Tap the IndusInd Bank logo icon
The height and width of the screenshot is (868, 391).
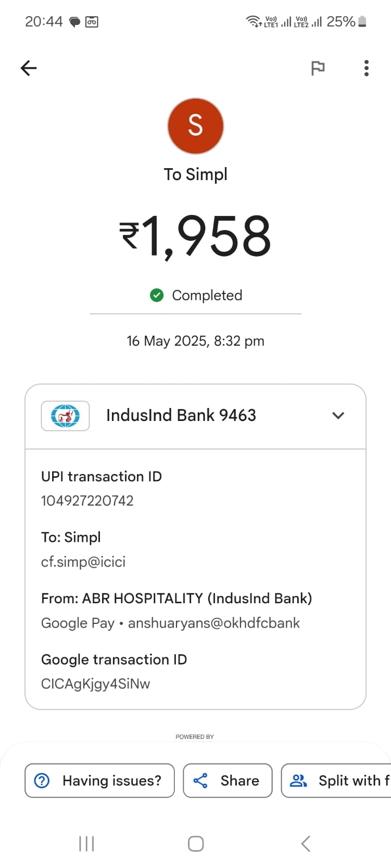[x=65, y=416]
